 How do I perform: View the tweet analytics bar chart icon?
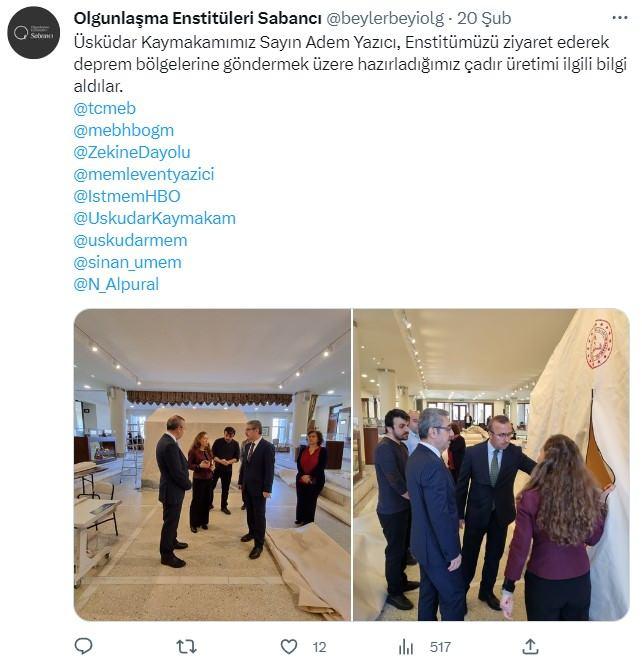click(x=406, y=647)
